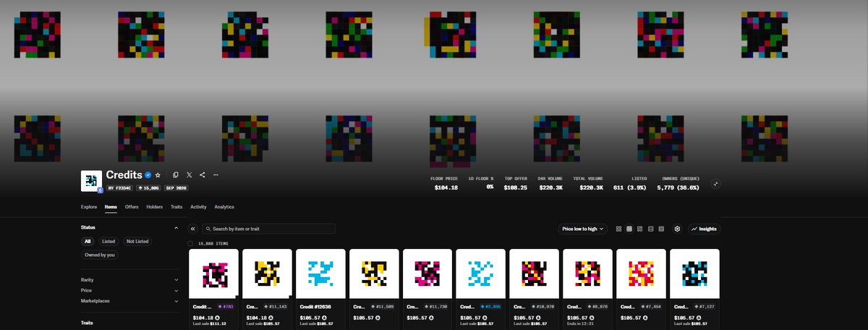
Task: Switch to list view icon
Action: (650, 229)
